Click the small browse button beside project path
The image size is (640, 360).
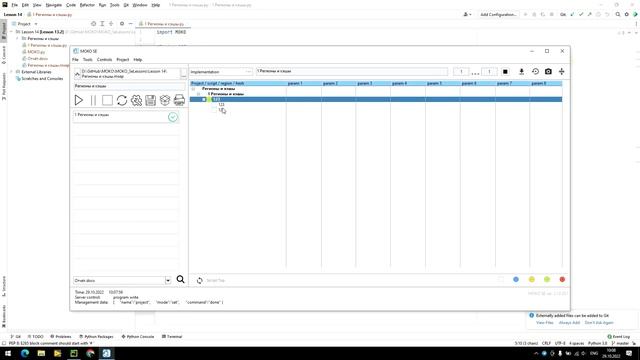click(x=183, y=73)
